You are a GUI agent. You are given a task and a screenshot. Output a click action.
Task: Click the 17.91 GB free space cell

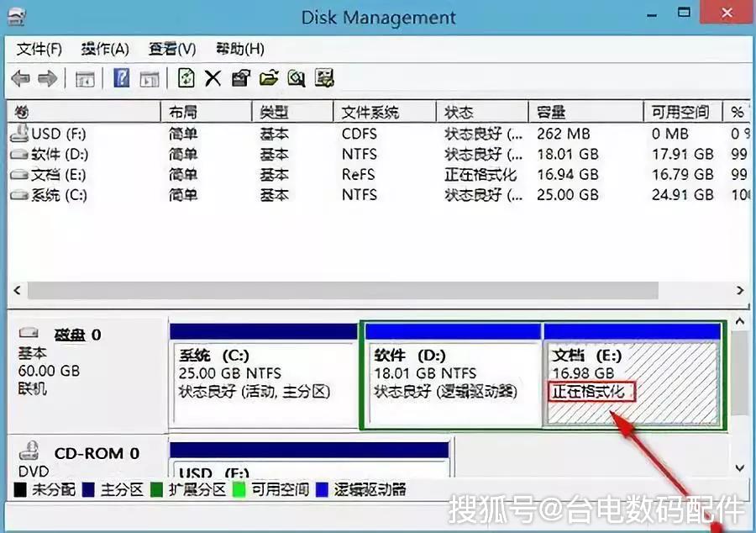pos(683,154)
